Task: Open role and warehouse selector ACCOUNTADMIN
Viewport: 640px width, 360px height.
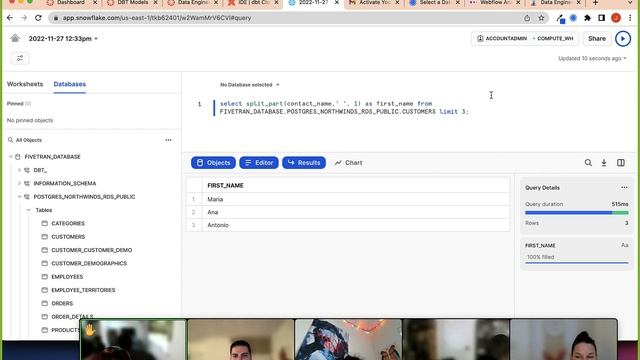Action: pyautogui.click(x=525, y=38)
